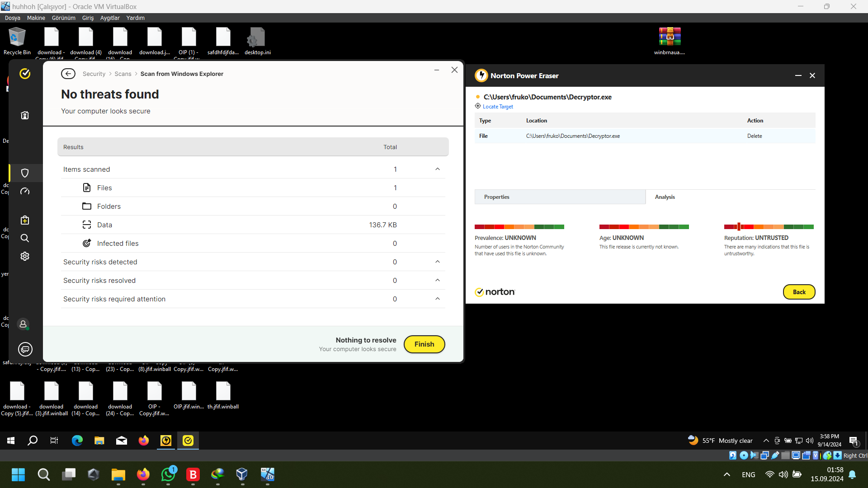Switch to Norton Power Eraser taskbar icon in VM
The image size is (868, 488).
point(166,440)
